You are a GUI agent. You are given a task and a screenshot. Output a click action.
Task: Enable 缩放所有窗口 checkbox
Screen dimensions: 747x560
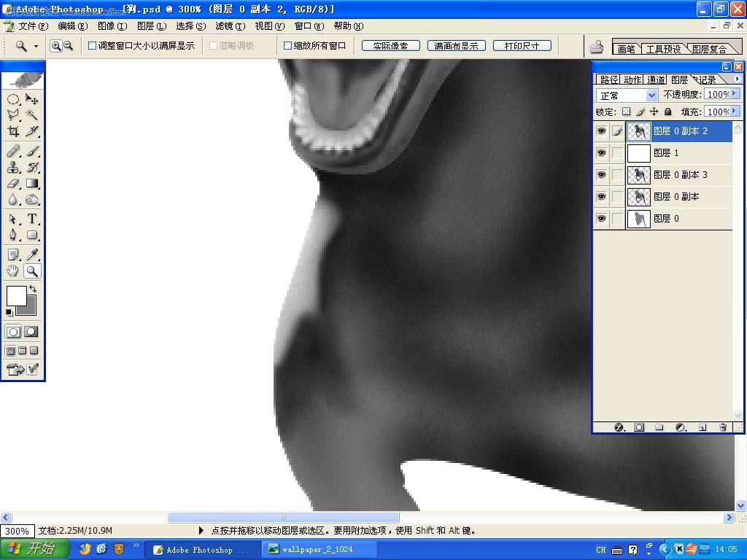pos(287,46)
